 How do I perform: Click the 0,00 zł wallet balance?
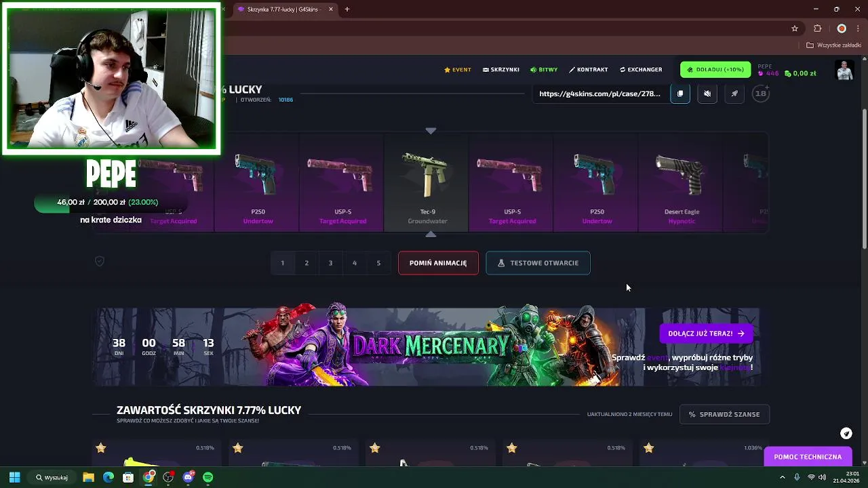click(800, 73)
